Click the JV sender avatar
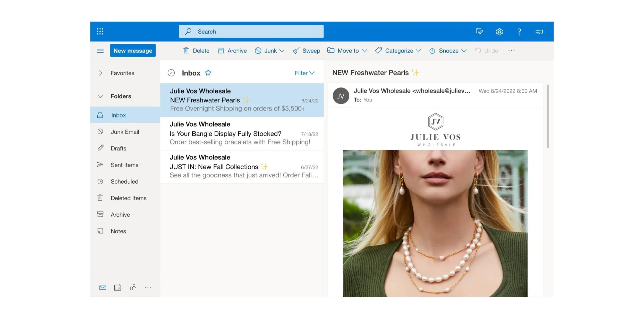Screen dimensions: 644x319 (341, 96)
